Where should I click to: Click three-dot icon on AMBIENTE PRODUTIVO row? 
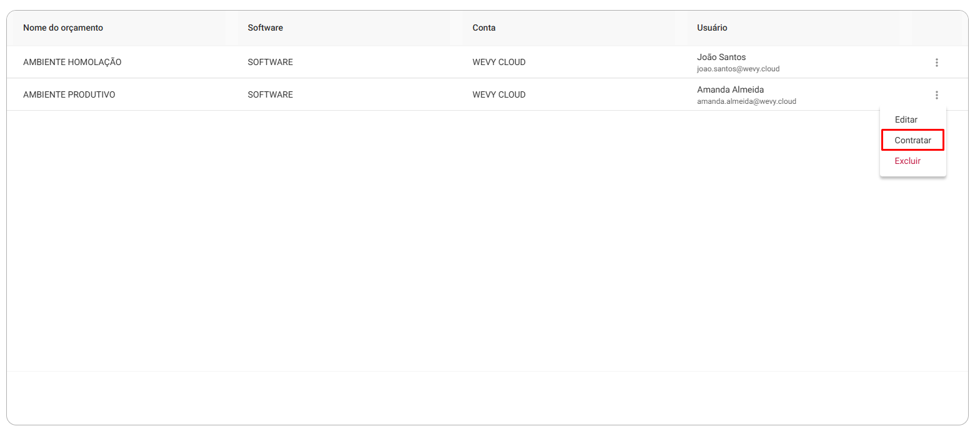(x=936, y=95)
